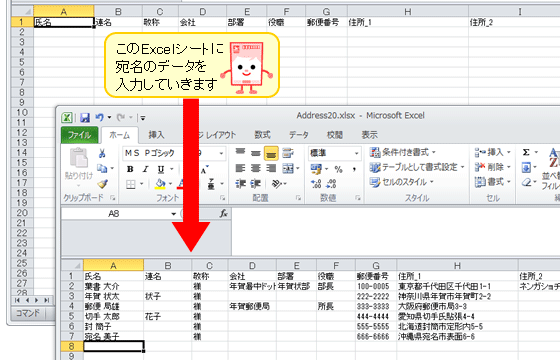Click the Excel application icon in title bar

tap(67, 118)
